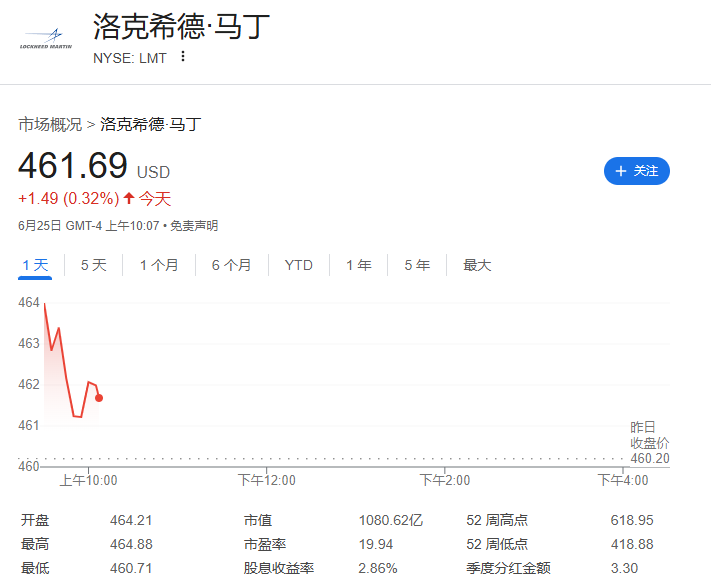The height and width of the screenshot is (586, 711).
Task: Click the 最低 value 460.71
Action: click(131, 568)
